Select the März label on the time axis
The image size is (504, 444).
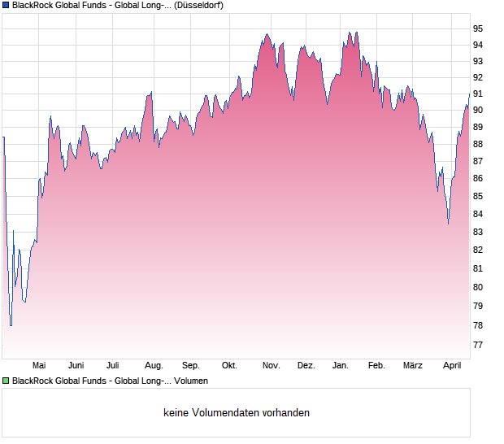click(413, 365)
